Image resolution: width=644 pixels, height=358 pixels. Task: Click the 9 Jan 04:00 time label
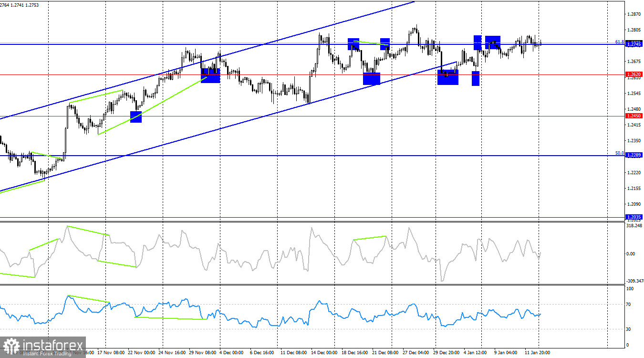[x=507, y=353]
